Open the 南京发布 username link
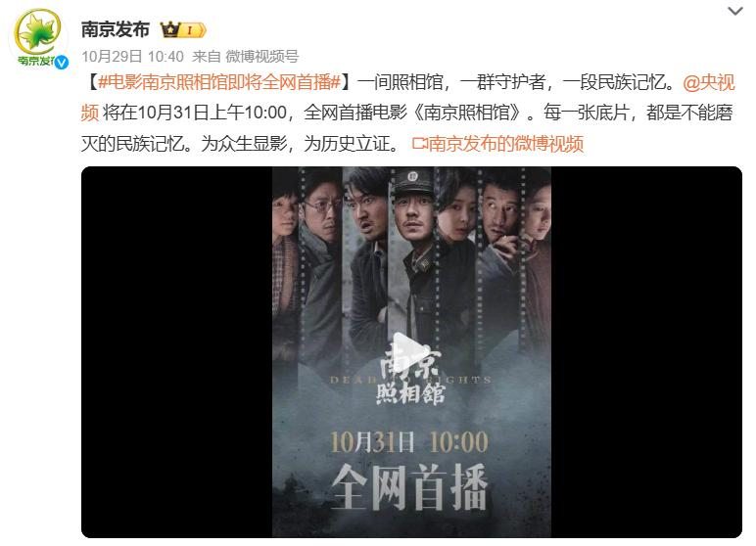Image resolution: width=756 pixels, height=546 pixels. point(116,30)
